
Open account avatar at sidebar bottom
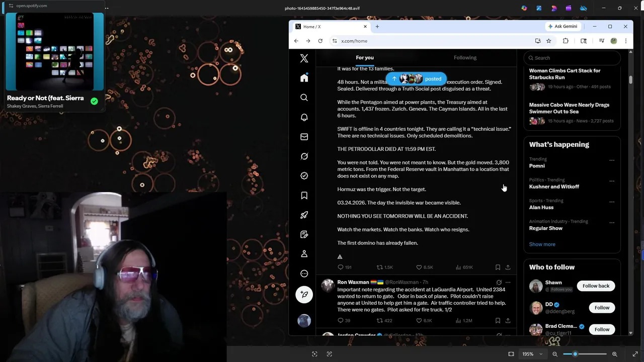click(x=304, y=321)
